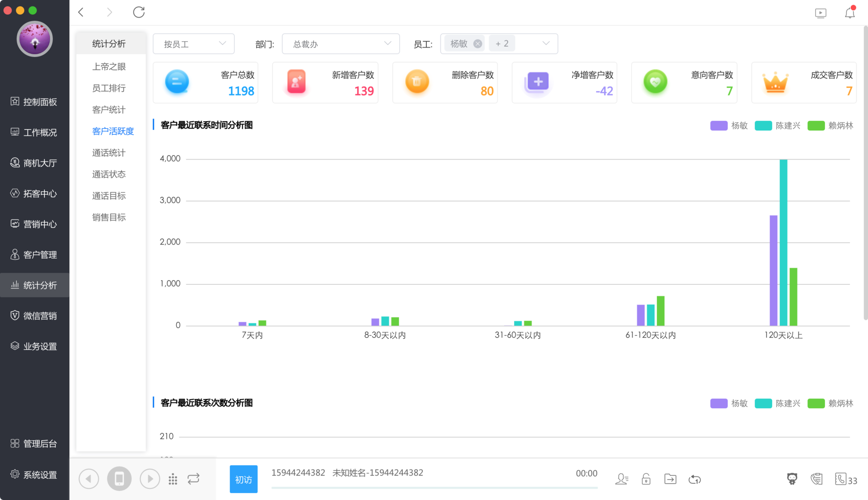Click 陈建兴's bar for 120天以上
868x500 pixels.
[783, 242]
